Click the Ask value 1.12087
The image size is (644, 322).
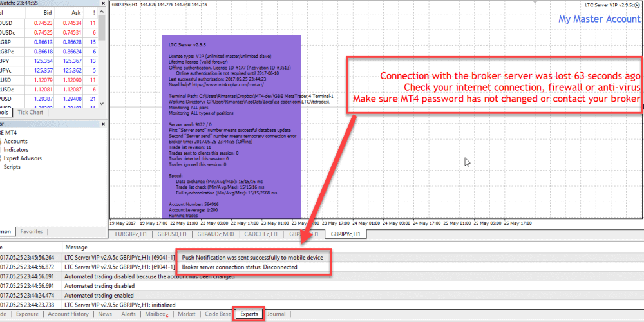coord(72,90)
